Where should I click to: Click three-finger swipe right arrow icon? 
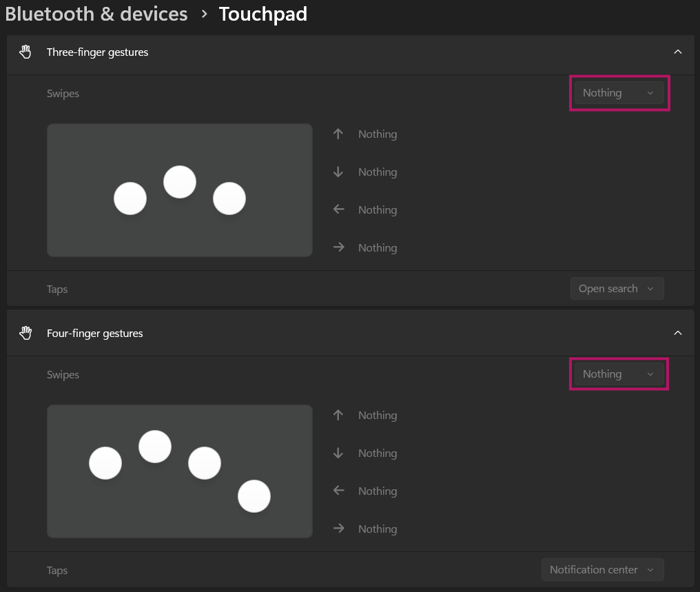[338, 247]
